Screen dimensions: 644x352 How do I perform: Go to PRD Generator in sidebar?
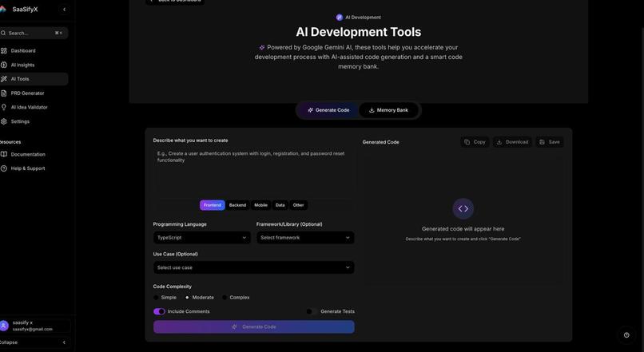[34, 93]
